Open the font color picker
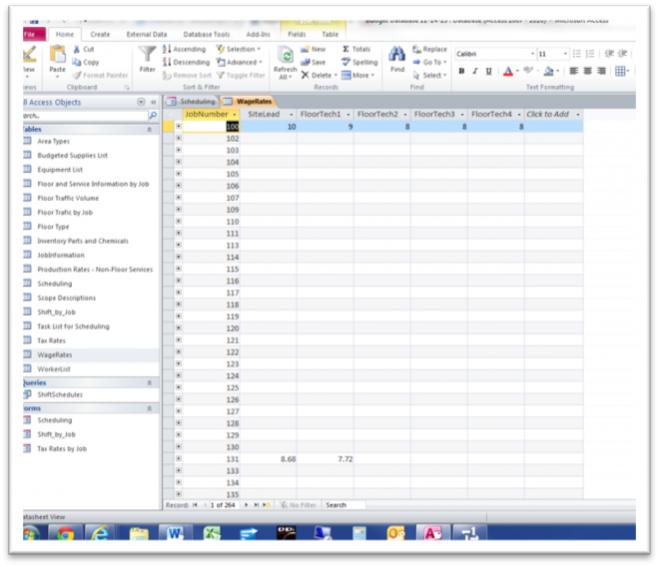The width and height of the screenshot is (659, 567). pyautogui.click(x=517, y=71)
